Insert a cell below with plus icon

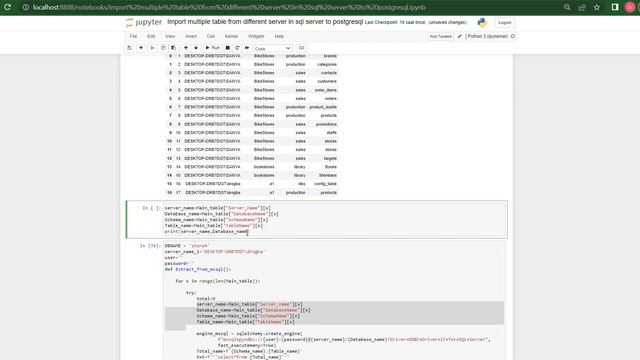click(141, 48)
